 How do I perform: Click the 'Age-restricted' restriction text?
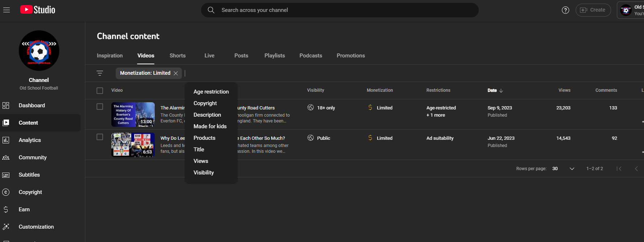click(441, 108)
